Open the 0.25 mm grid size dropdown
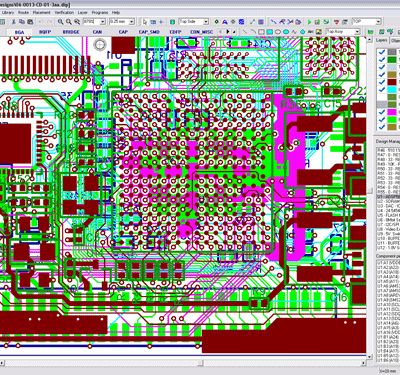Viewport: 400px width, 375px height. click(132, 22)
